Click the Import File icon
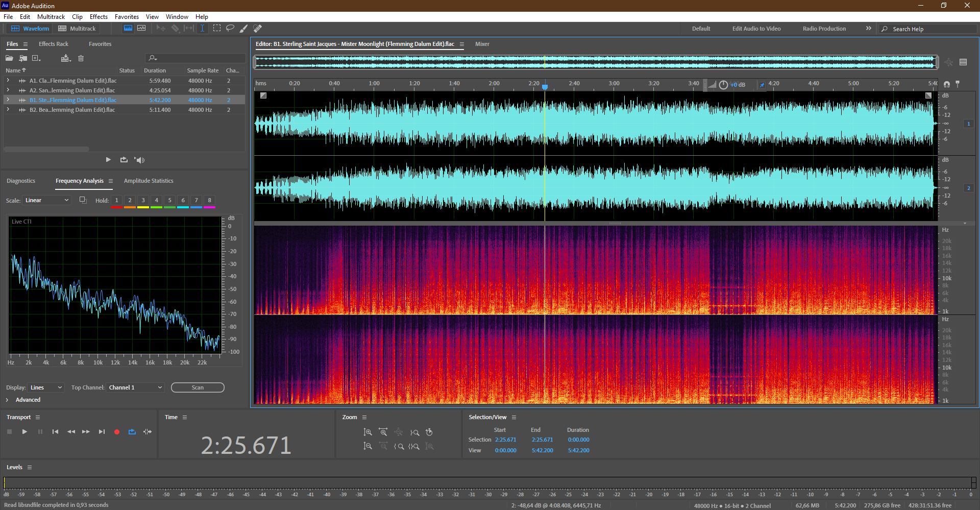This screenshot has height=510, width=980. (x=23, y=58)
